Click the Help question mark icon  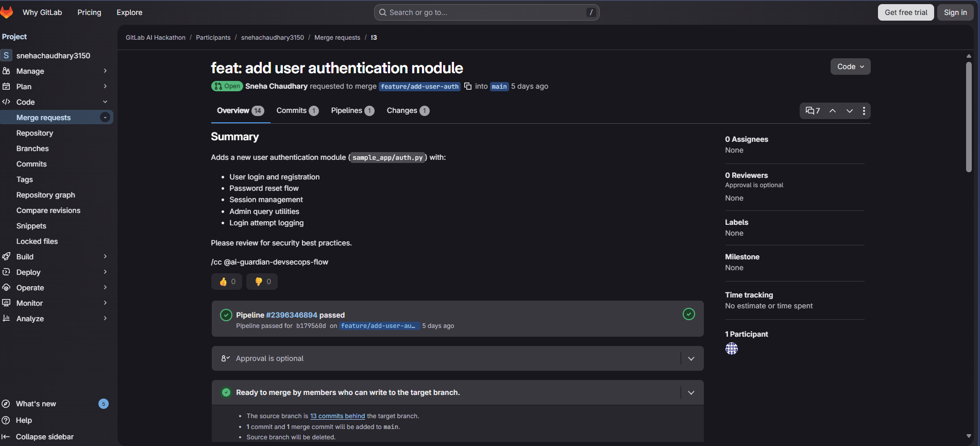coord(6,420)
